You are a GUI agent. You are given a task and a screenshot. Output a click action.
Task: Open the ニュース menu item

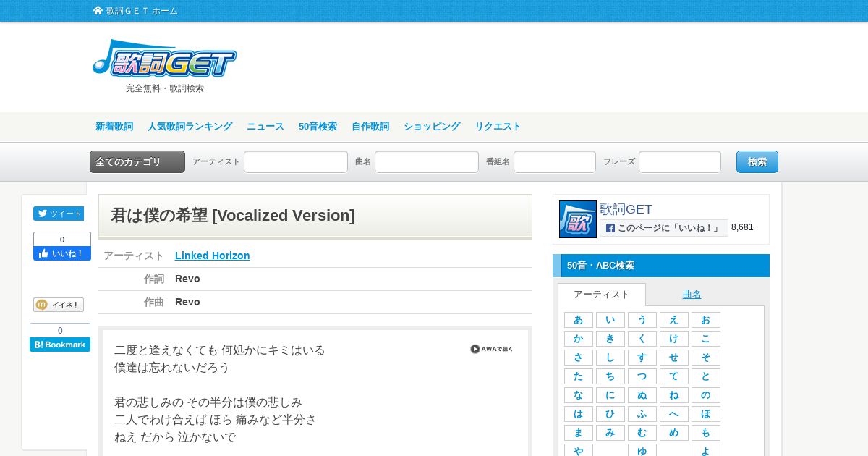tap(265, 126)
